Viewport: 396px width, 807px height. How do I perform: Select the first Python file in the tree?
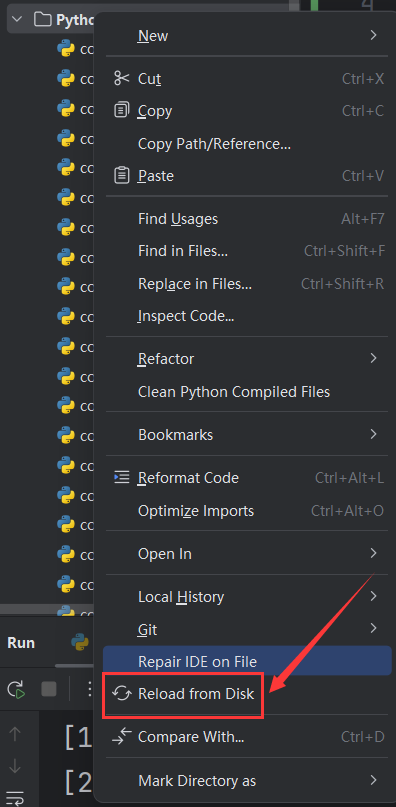[x=75, y=49]
